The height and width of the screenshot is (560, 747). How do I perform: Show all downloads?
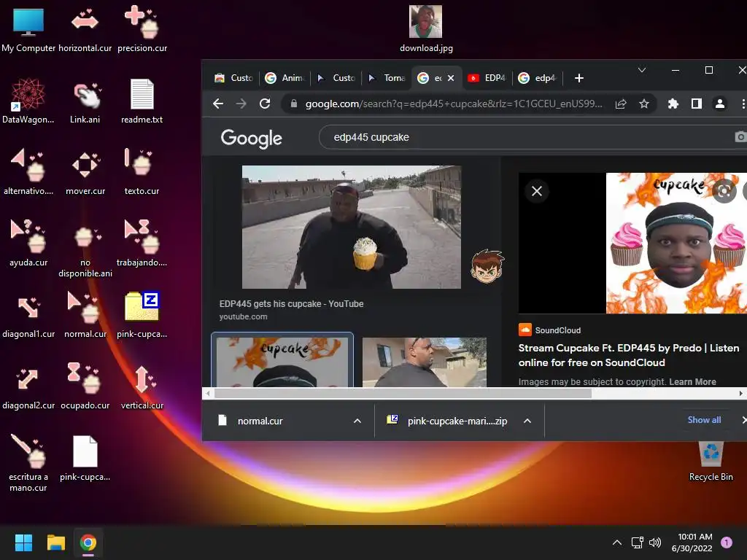pos(704,420)
